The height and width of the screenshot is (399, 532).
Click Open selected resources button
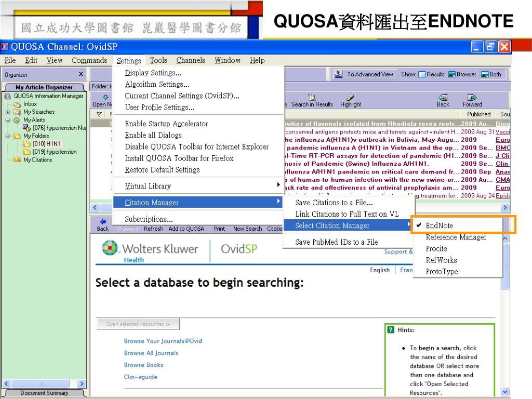click(138, 324)
